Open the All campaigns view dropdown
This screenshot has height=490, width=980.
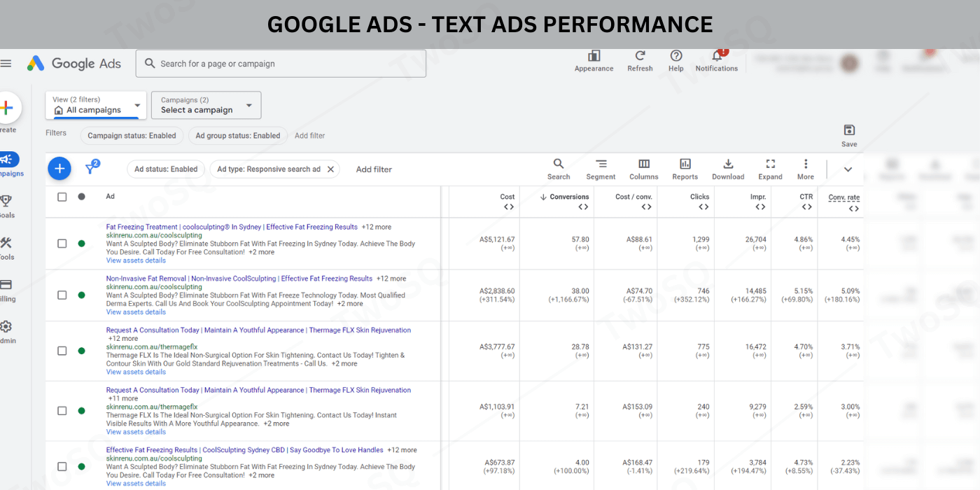pos(96,106)
